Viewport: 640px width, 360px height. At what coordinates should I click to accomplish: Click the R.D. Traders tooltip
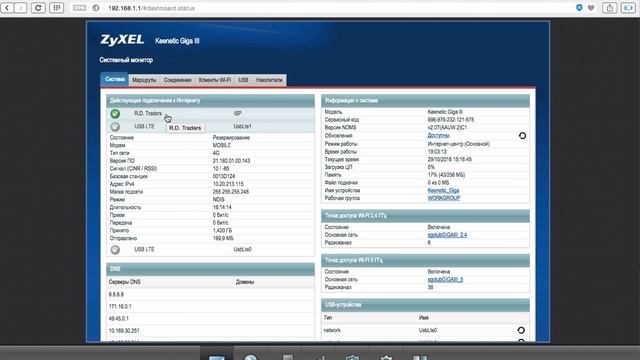pyautogui.click(x=185, y=128)
